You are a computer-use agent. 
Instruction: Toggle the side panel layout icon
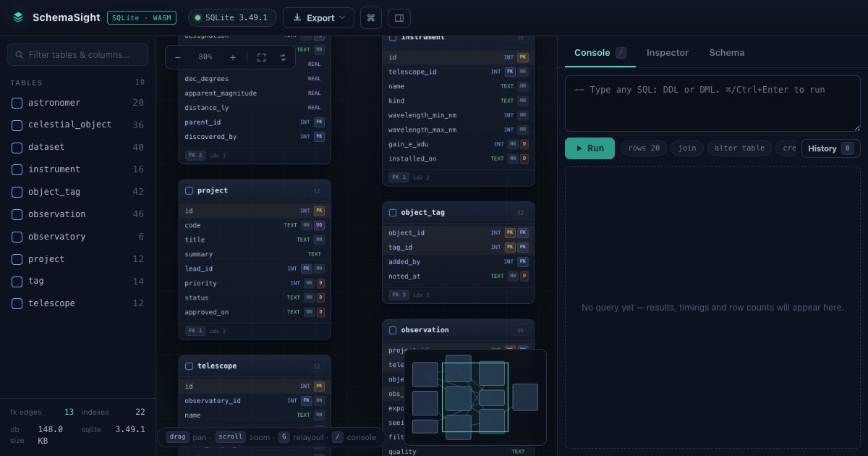(399, 17)
